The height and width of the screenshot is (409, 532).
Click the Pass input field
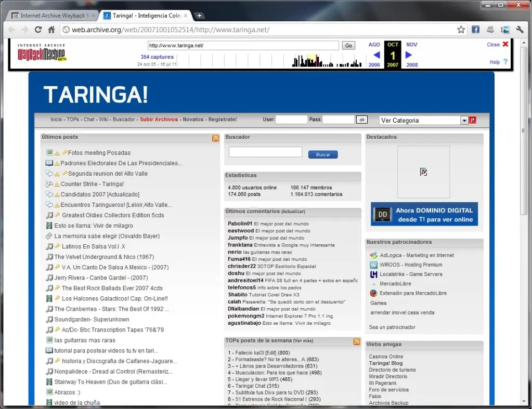338,120
